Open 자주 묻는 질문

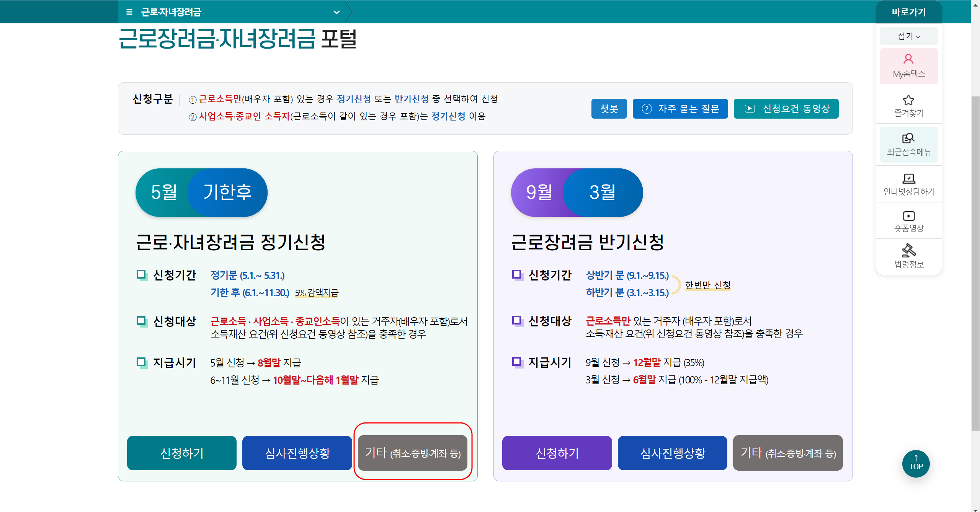click(x=680, y=109)
